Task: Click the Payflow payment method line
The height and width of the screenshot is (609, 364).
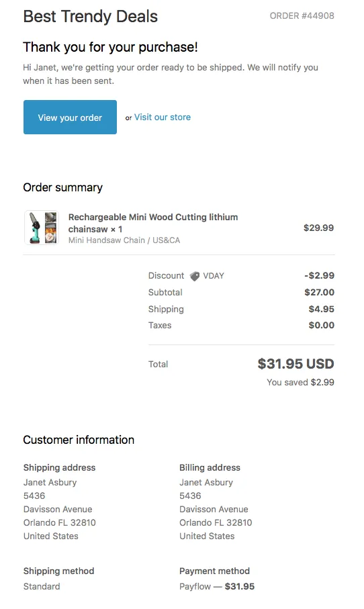Action: tap(217, 586)
